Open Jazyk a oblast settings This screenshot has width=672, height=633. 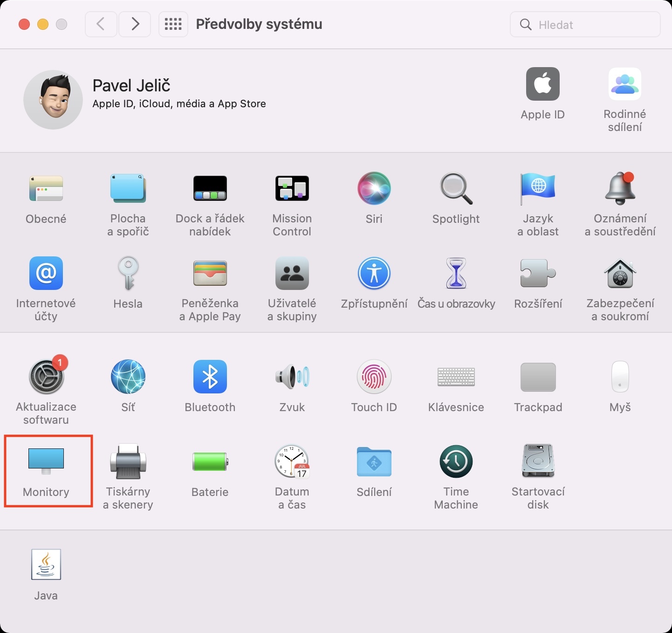538,189
